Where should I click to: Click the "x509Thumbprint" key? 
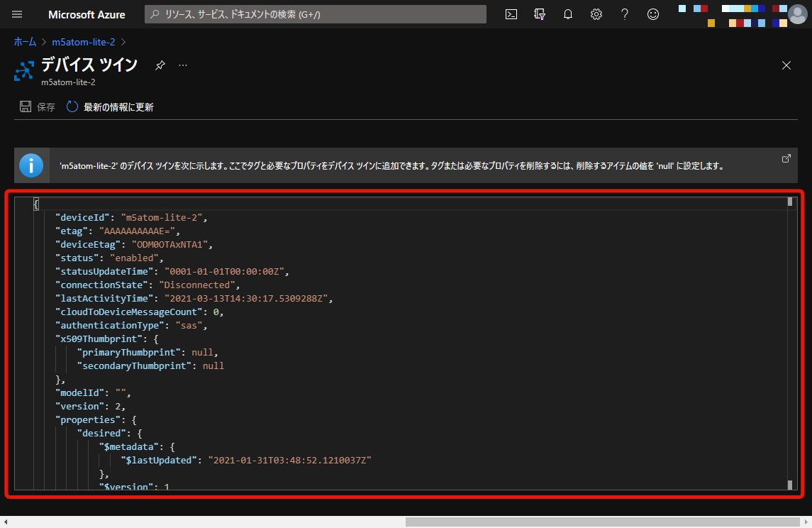(x=99, y=339)
